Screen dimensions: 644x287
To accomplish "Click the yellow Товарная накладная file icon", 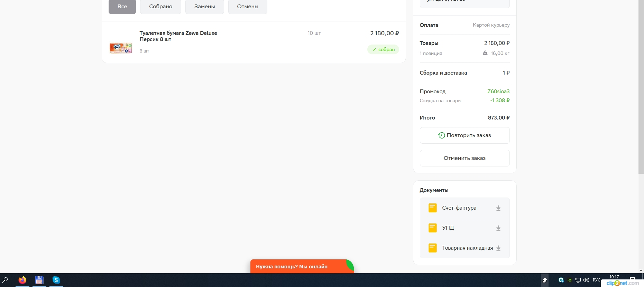I will click(x=432, y=248).
